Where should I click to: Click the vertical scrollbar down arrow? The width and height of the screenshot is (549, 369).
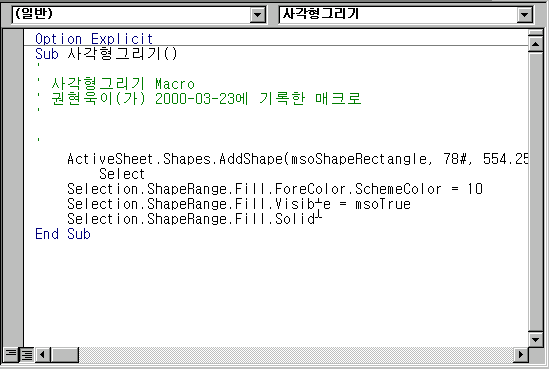[x=535, y=339]
